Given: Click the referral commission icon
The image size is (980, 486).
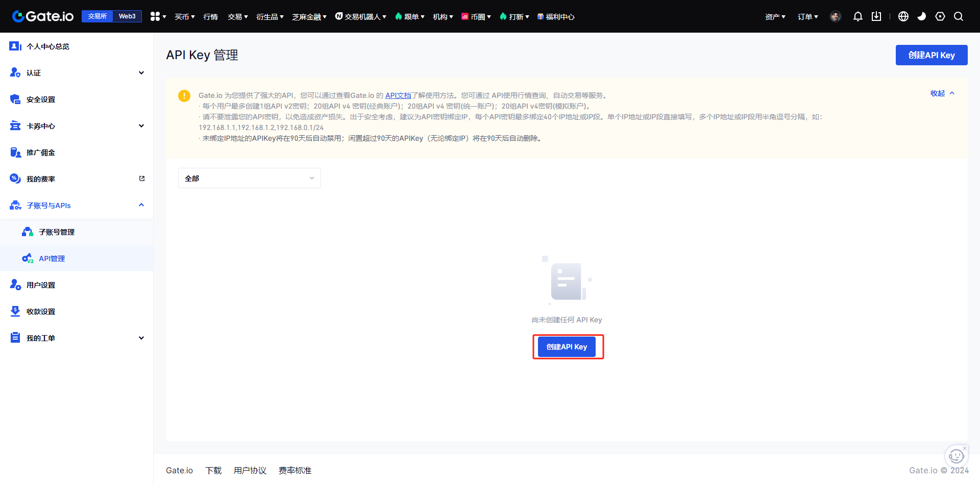Looking at the screenshot, I should [15, 152].
